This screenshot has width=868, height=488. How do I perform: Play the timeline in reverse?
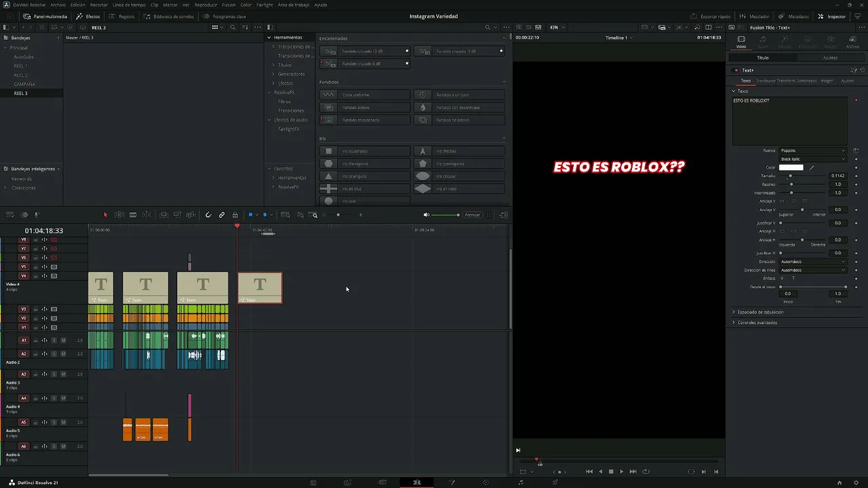tap(600, 472)
